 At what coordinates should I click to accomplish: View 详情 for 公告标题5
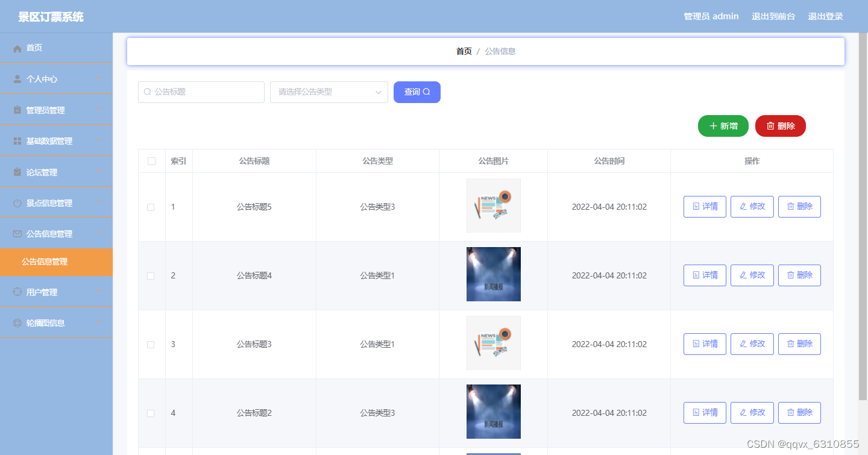click(x=705, y=207)
